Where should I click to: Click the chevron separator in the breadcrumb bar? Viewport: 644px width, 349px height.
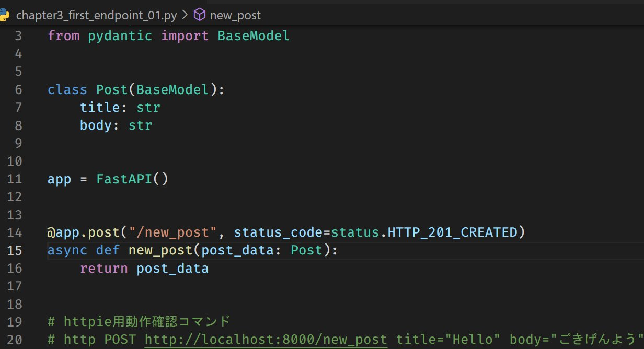tap(184, 15)
